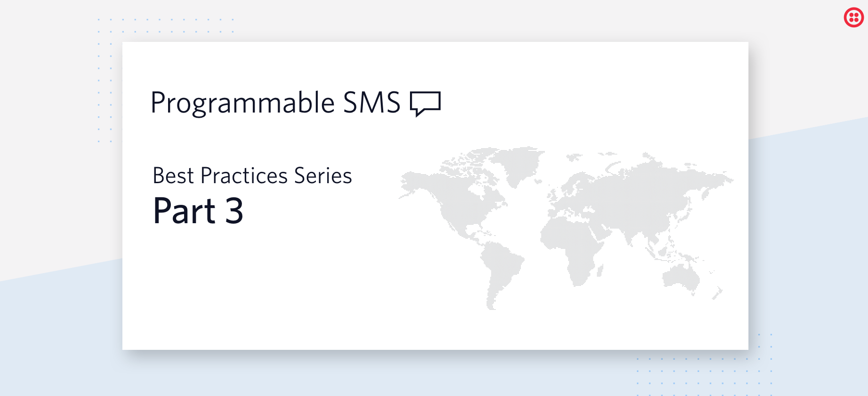Viewport: 868px width, 396px height.
Task: Click the "Programmable SMS" title text
Action: 275,103
